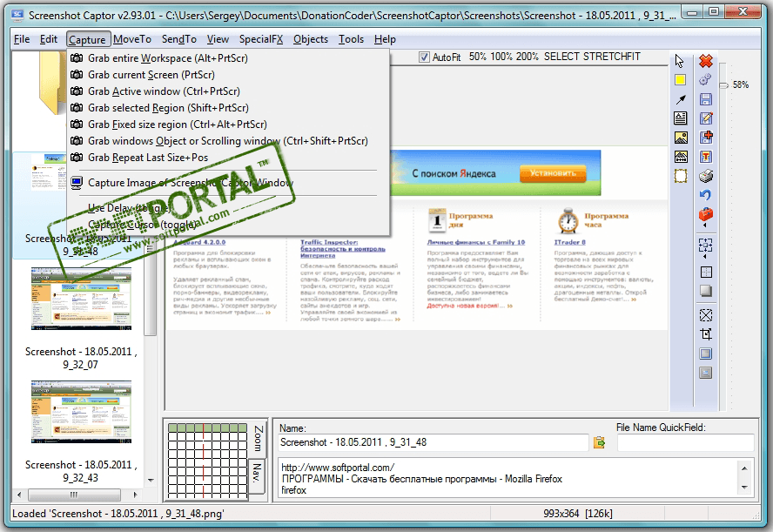
Task: Select the image with measurement ruler tool
Action: (681, 157)
